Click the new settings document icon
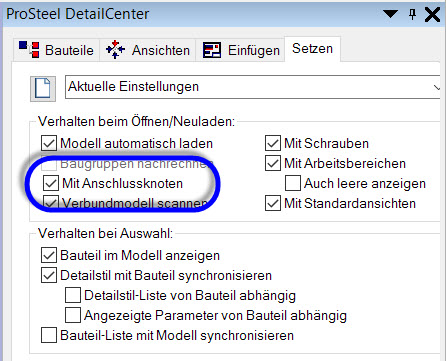The image size is (446, 361). 43,89
